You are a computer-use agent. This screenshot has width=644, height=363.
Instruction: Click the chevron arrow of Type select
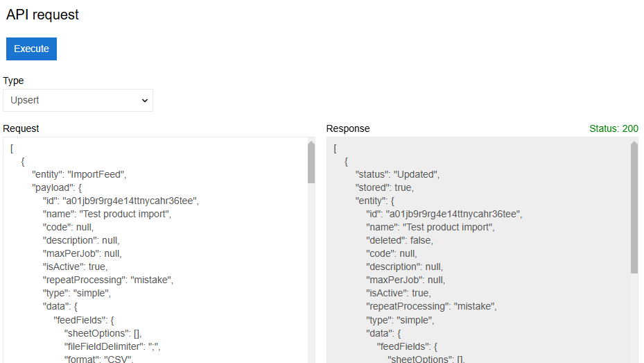click(144, 101)
